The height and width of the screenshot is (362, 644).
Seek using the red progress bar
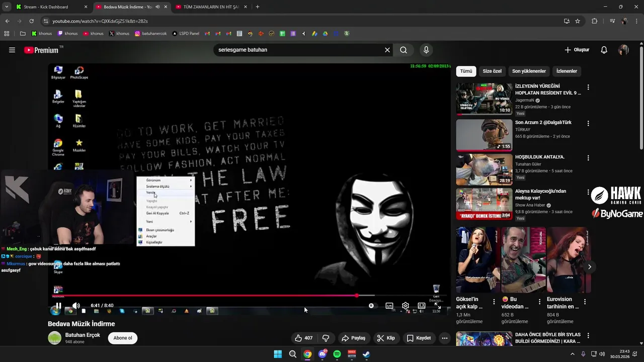[x=250, y=296]
